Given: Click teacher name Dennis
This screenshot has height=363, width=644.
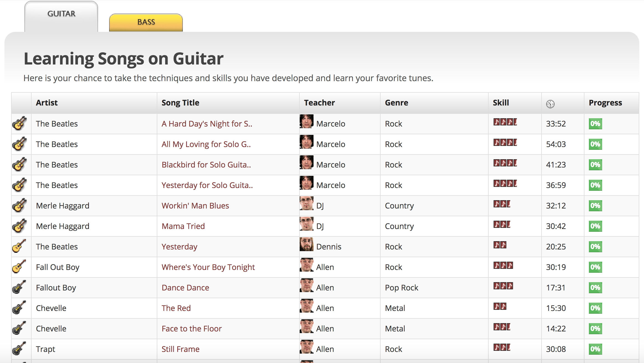Looking at the screenshot, I should 329,247.
